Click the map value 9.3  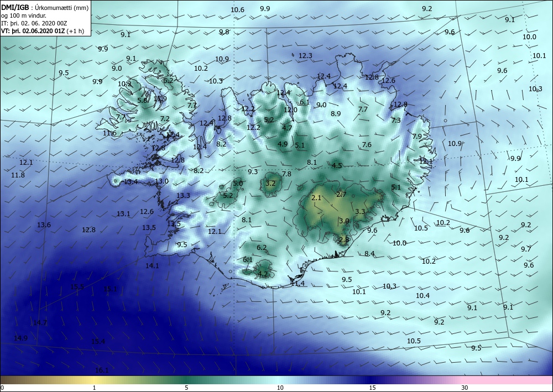coord(253,172)
